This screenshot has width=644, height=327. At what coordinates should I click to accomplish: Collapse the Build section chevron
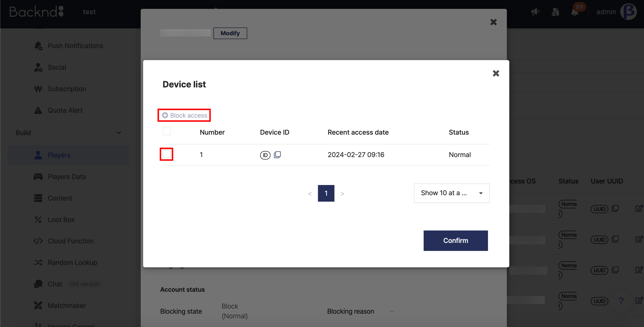coord(119,133)
